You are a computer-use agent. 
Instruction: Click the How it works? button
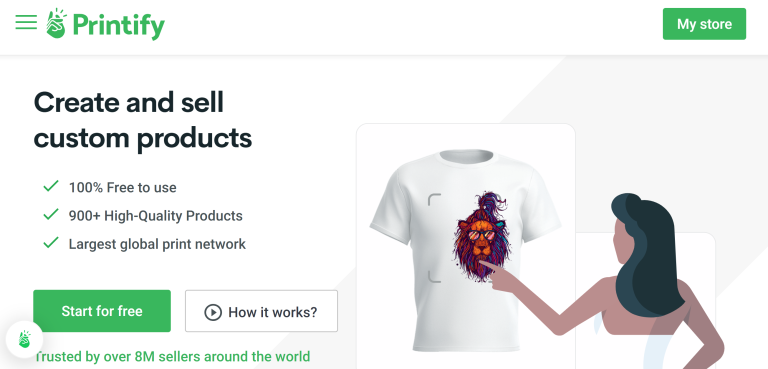pos(262,311)
